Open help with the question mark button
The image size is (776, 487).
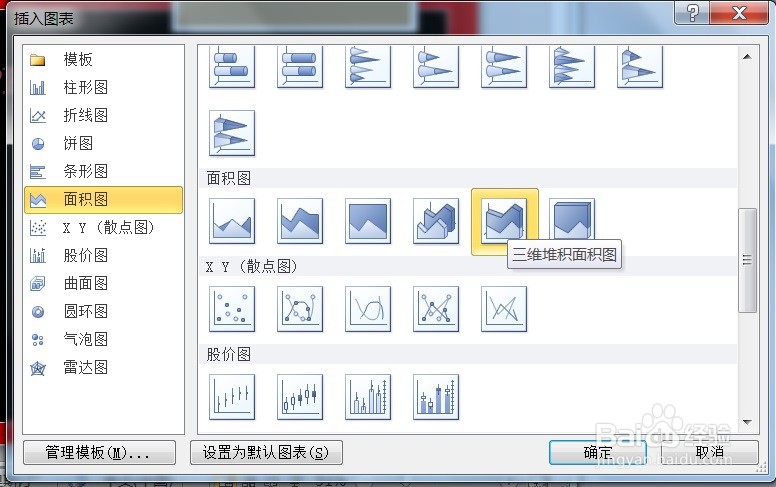click(692, 12)
